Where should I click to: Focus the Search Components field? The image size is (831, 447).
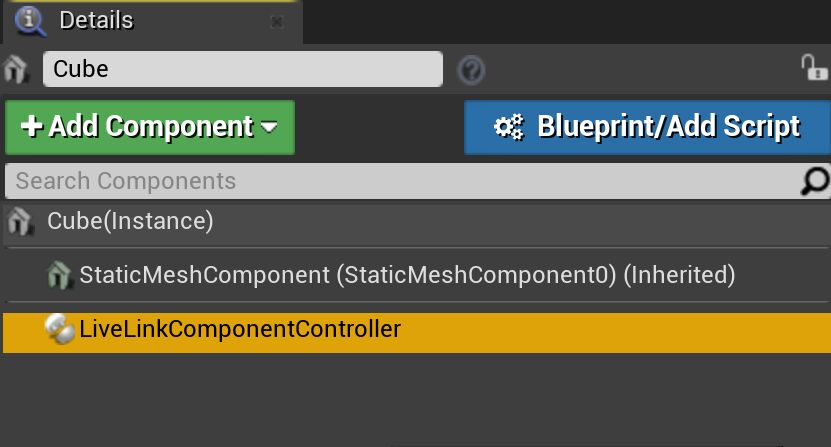[400, 181]
